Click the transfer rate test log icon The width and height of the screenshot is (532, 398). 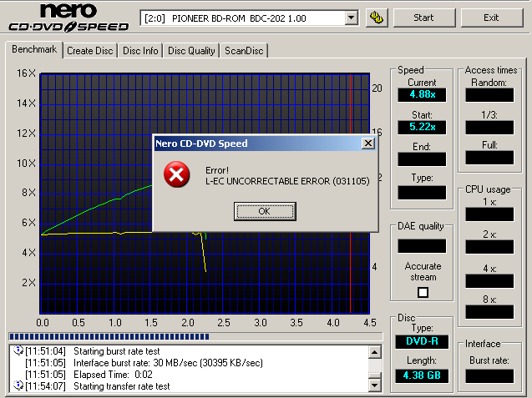[18, 385]
